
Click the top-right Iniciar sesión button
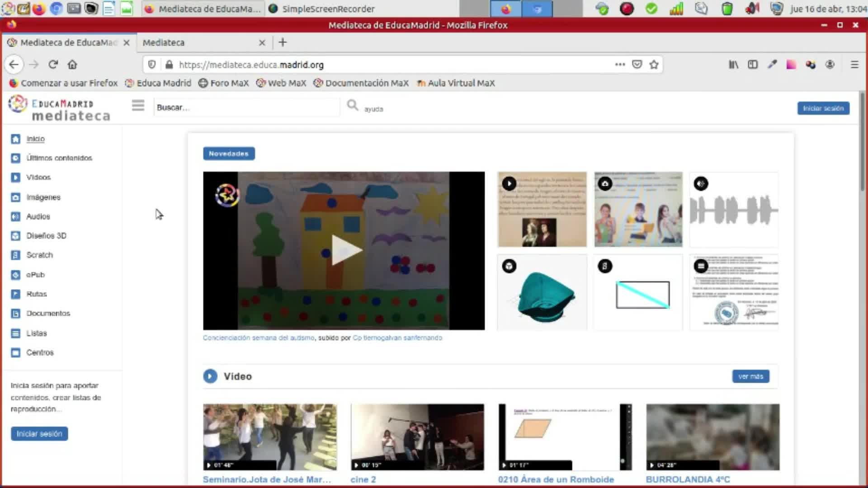point(823,108)
